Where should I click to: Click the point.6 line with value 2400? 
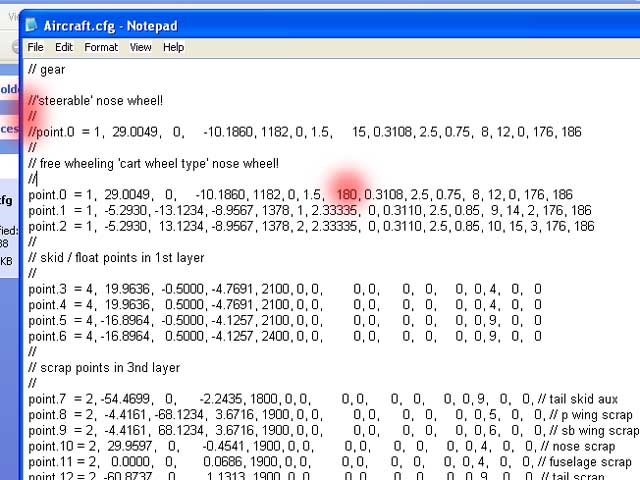click(x=200, y=336)
